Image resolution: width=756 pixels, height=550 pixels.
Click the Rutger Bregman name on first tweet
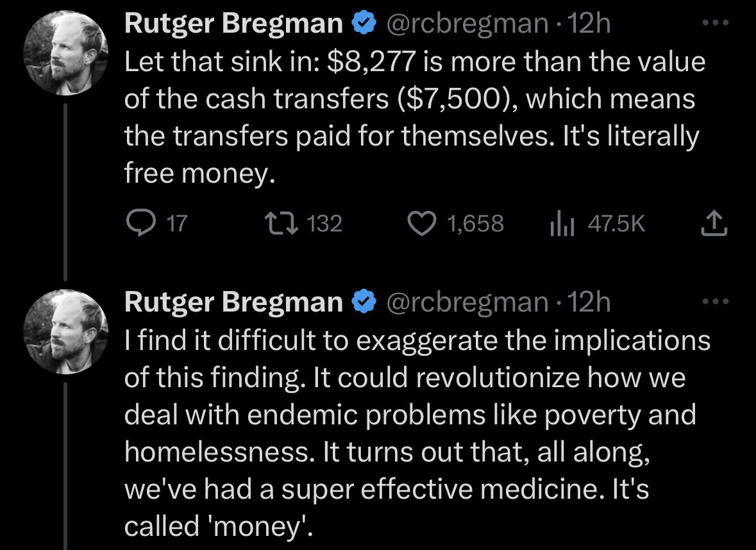(x=233, y=24)
